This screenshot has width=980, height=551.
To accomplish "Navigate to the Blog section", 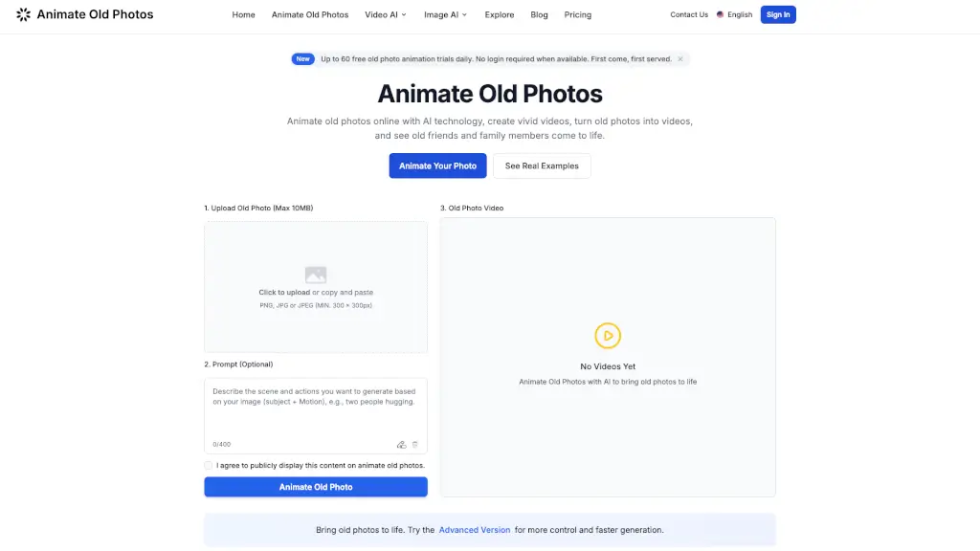I will 539,14.
